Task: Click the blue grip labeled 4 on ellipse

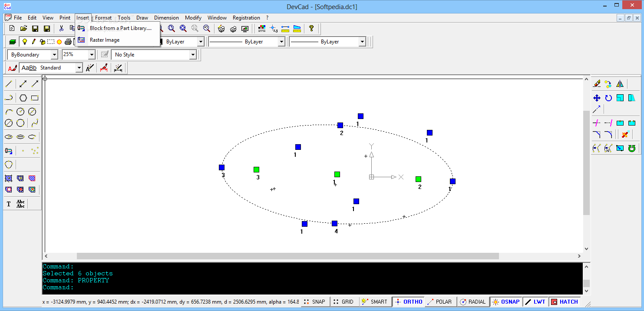Action: [x=334, y=223]
